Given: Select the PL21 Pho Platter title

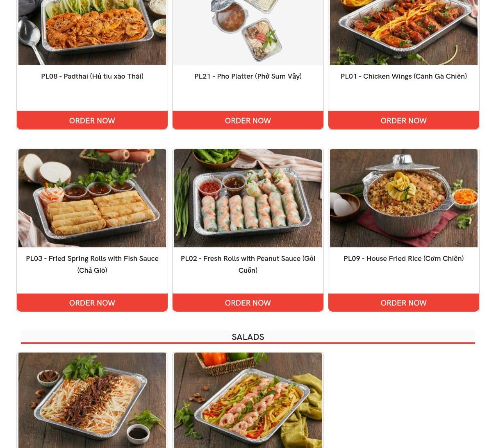Looking at the screenshot, I should [248, 76].
